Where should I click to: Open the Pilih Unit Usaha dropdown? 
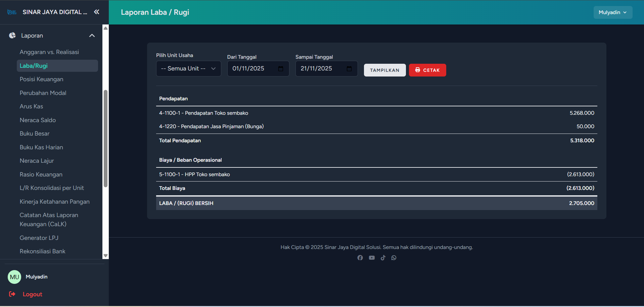pyautogui.click(x=188, y=68)
